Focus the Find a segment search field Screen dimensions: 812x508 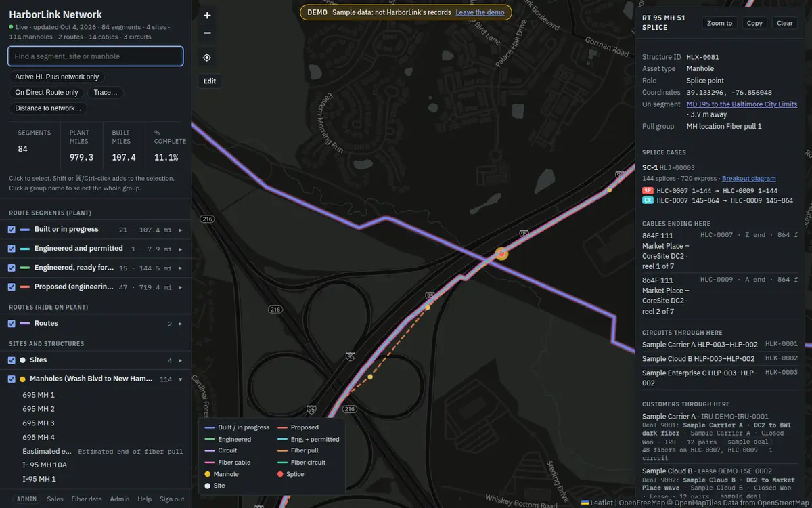(95, 56)
